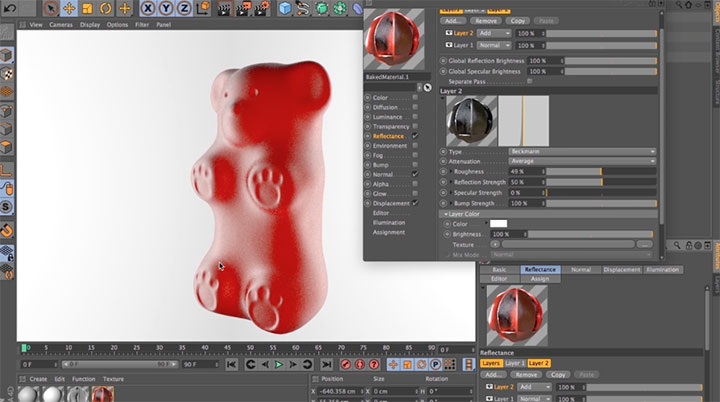
Task: Disable the Reflectance channel checkbox
Action: click(x=415, y=136)
